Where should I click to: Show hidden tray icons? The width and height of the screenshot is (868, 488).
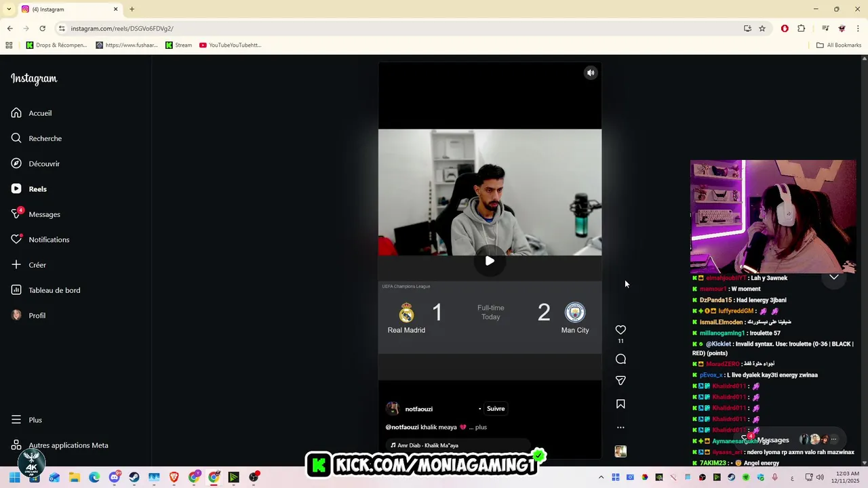point(601,477)
